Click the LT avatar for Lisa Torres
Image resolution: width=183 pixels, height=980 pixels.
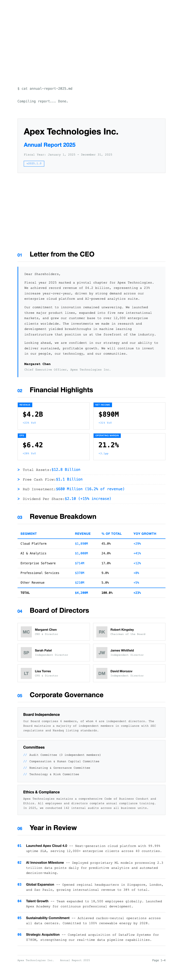(26, 673)
